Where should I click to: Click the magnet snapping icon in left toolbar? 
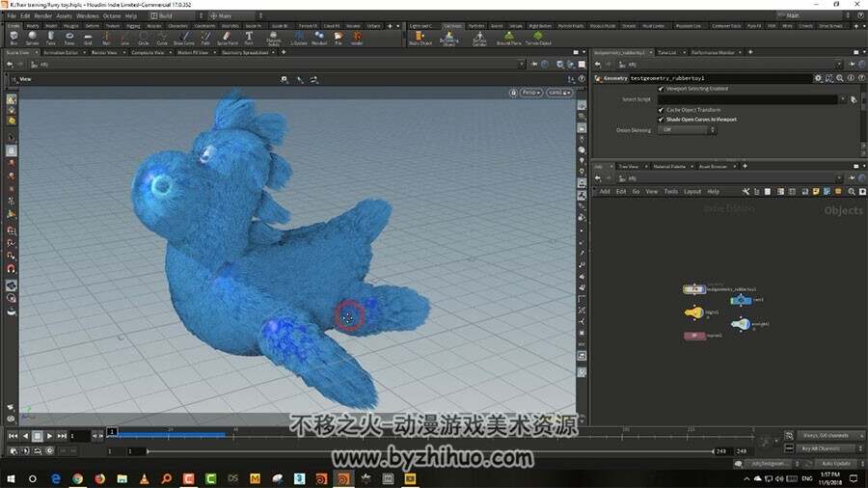(x=11, y=269)
